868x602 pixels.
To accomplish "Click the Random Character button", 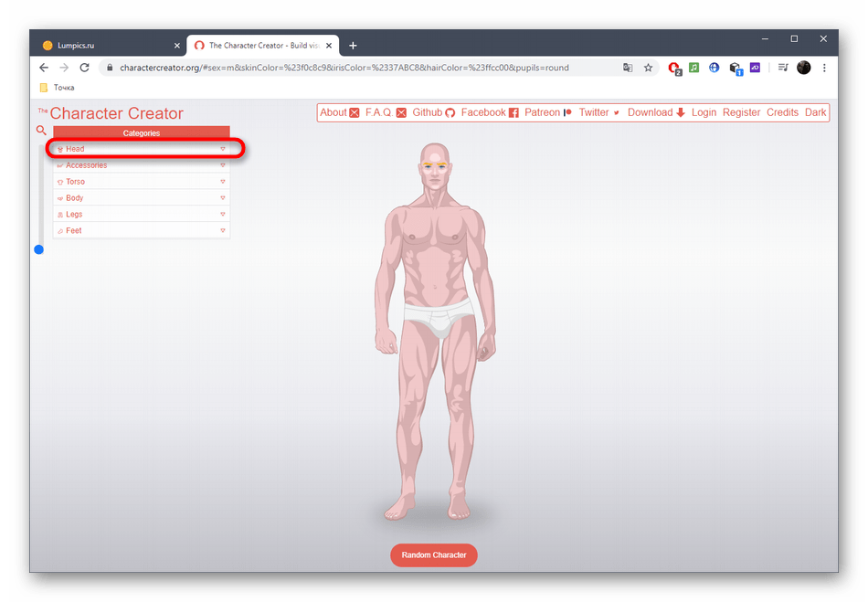I will coord(434,555).
